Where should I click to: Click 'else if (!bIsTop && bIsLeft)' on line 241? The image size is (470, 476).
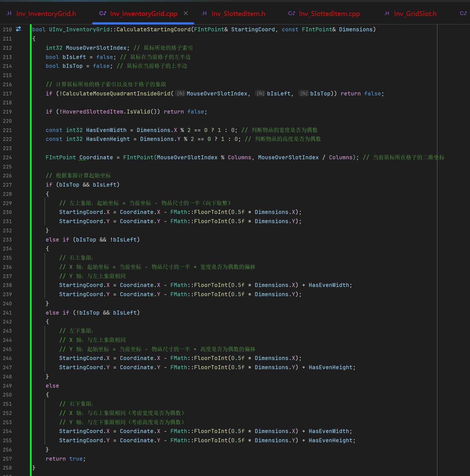click(x=93, y=313)
